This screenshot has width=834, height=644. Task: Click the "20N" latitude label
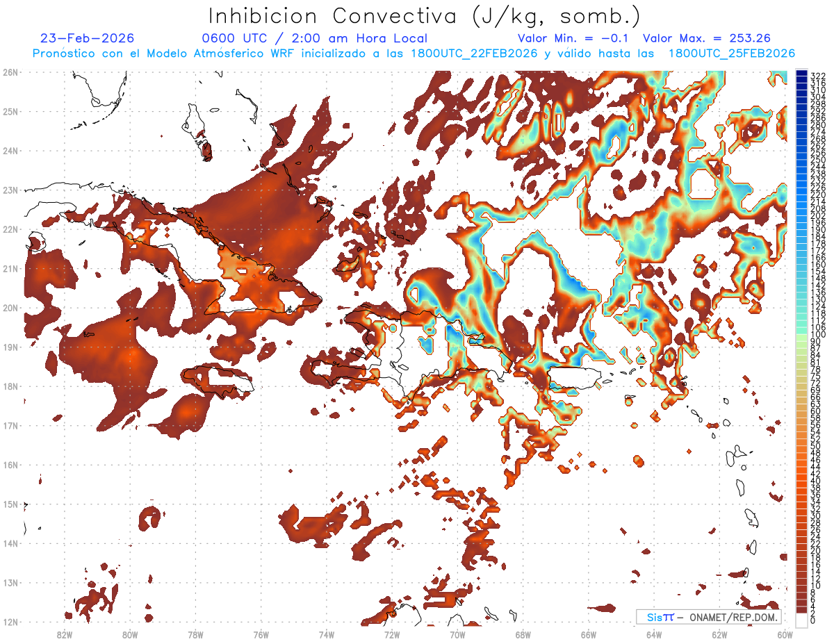10,307
